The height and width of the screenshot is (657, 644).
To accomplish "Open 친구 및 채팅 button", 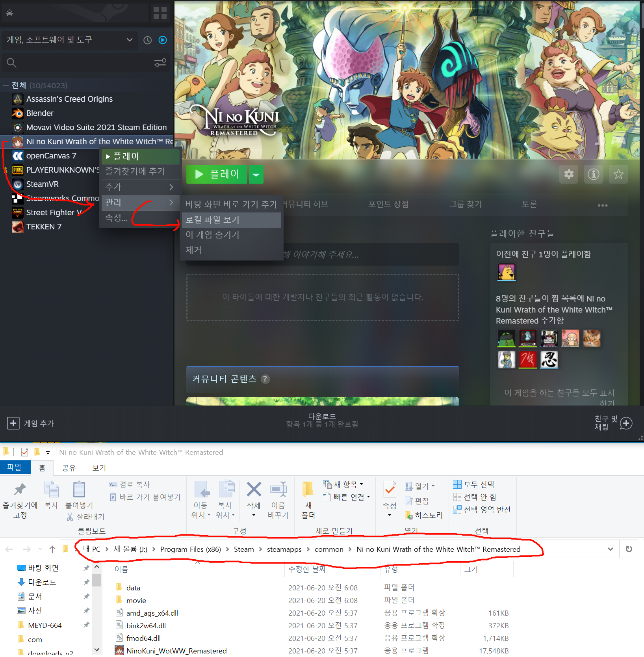I will (613, 423).
